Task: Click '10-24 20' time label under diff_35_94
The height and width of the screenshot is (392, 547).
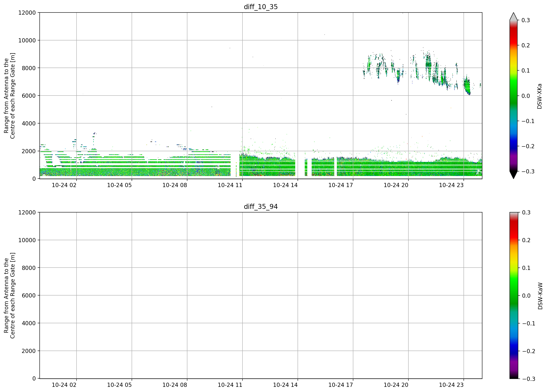Action: point(396,385)
